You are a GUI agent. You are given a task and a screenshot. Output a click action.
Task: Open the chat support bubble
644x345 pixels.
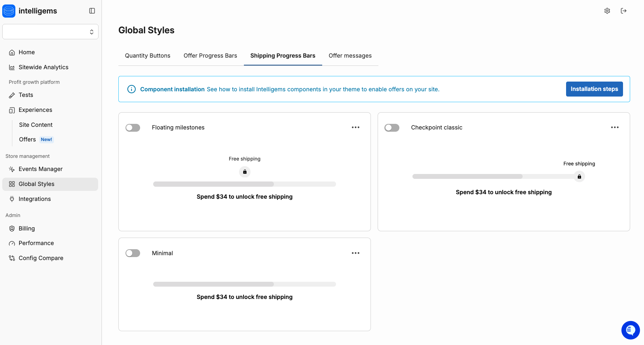(631, 330)
